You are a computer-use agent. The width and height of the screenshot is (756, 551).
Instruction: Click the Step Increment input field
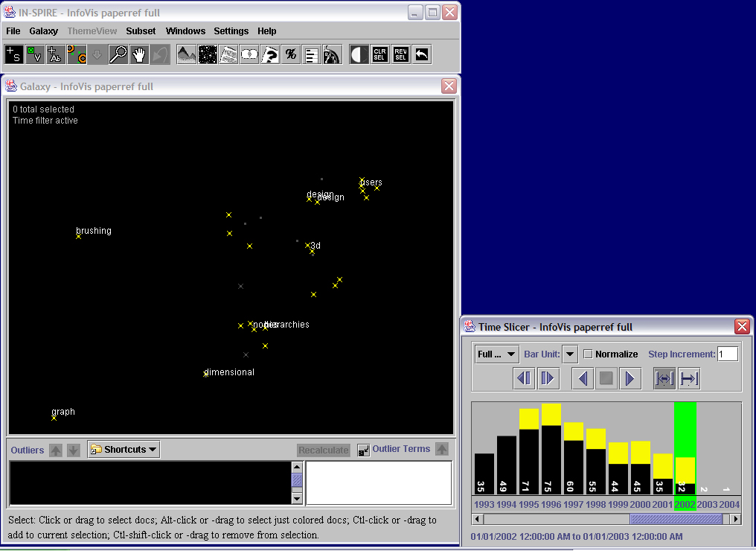[x=728, y=354]
